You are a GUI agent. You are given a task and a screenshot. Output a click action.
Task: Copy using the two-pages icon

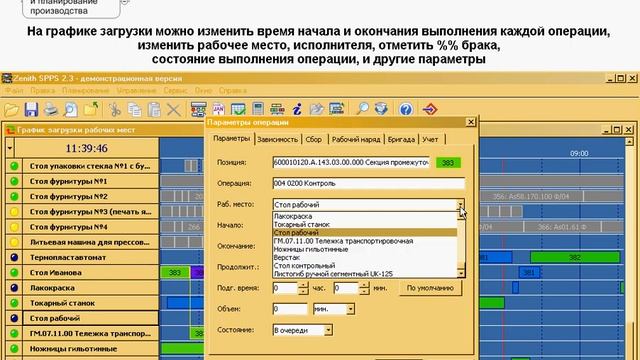tap(135, 109)
